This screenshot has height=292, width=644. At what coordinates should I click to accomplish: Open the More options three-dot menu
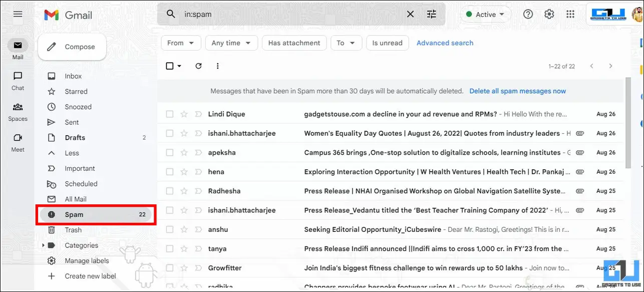tap(217, 66)
